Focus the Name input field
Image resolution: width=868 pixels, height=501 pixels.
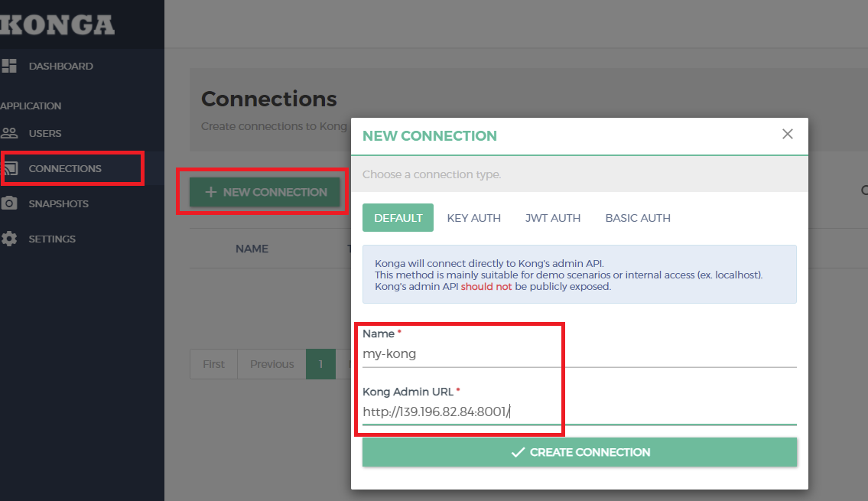pyautogui.click(x=580, y=354)
